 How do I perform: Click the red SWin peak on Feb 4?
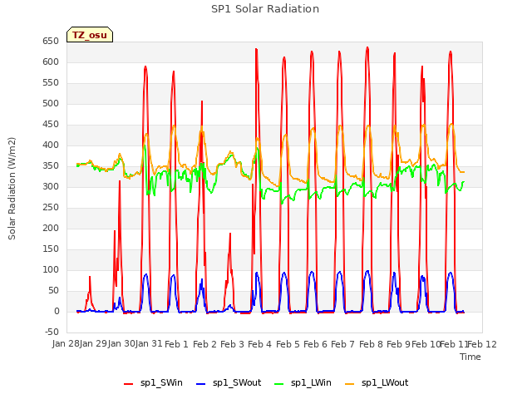click(x=256, y=49)
